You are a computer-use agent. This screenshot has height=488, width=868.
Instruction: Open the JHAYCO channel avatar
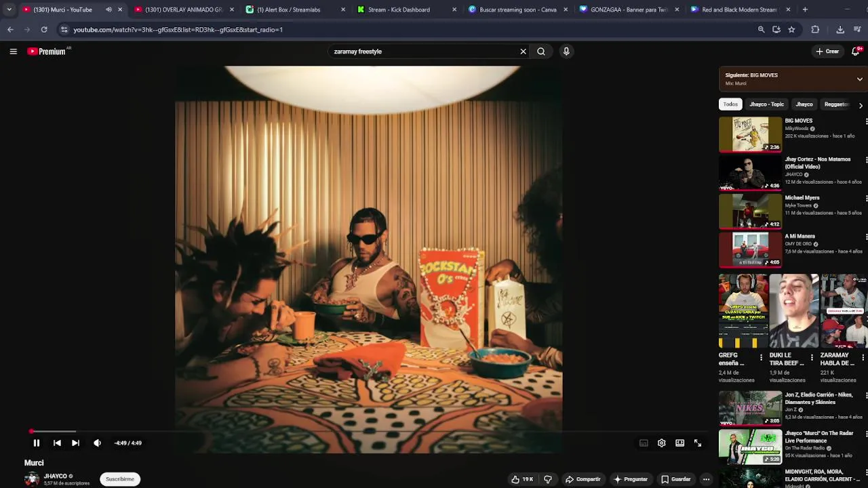pyautogui.click(x=32, y=479)
